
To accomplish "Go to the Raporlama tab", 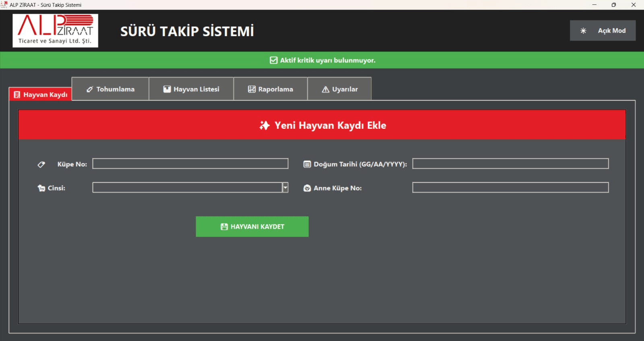I will pyautogui.click(x=270, y=89).
